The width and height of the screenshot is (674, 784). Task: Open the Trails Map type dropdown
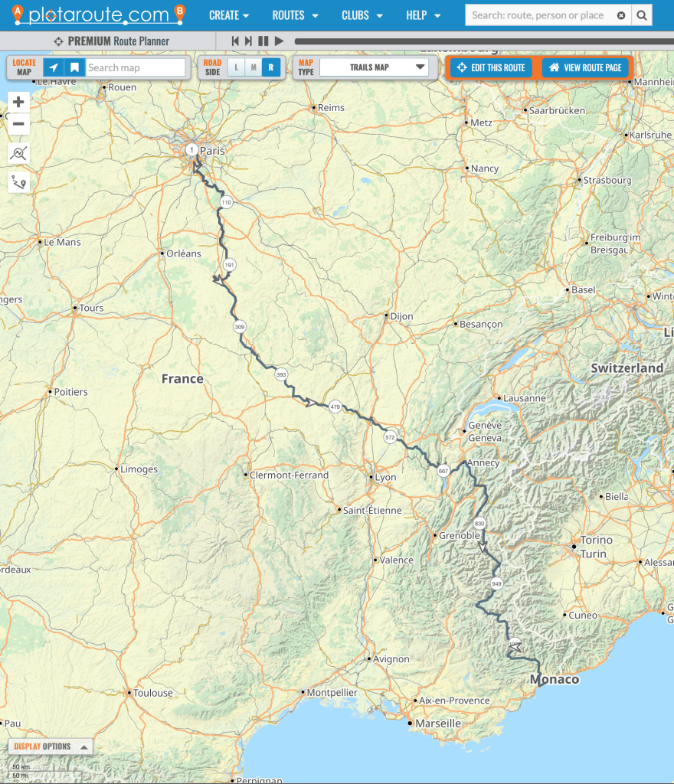coord(374,67)
